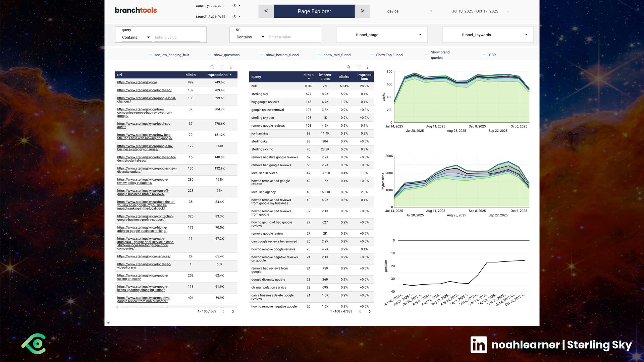Enable the GBP filter toggle
644x362 pixels.
489,55
